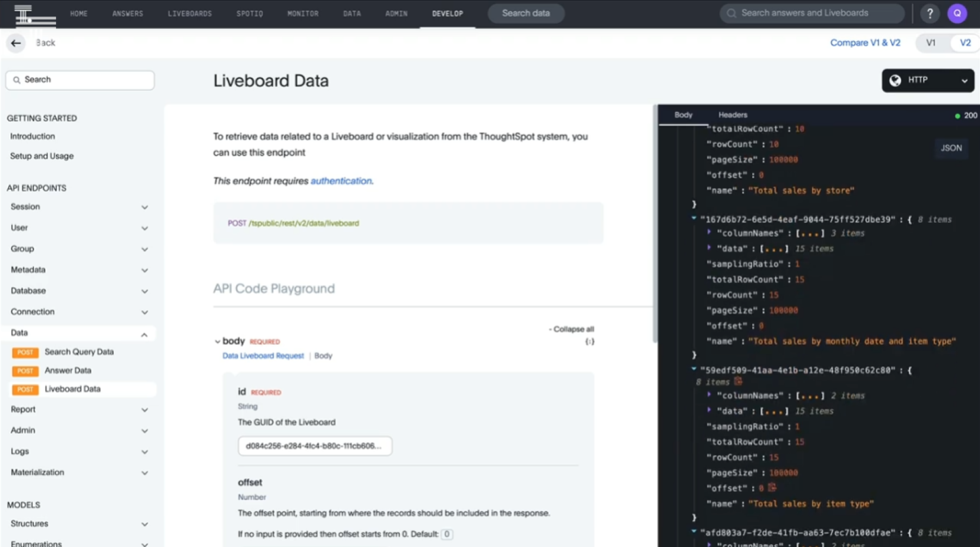Switch to response Body tab
This screenshot has height=547, width=980.
tap(683, 115)
